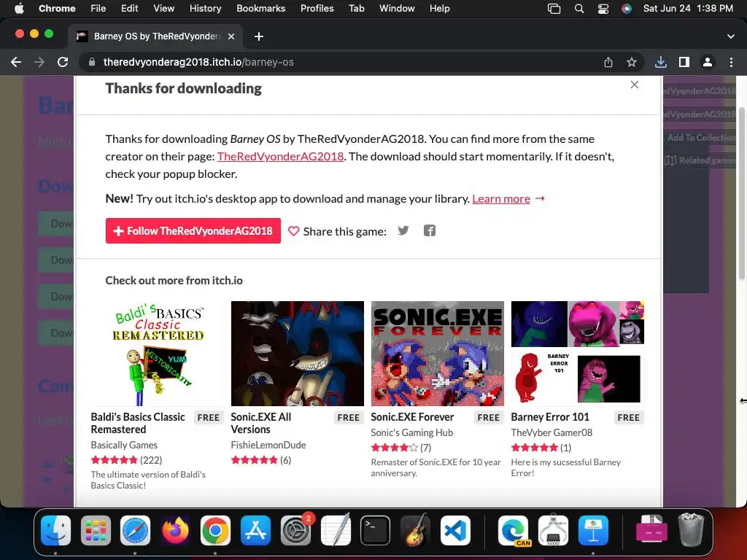Close the Thanks for downloading dialog
The width and height of the screenshot is (747, 560).
pyautogui.click(x=634, y=85)
